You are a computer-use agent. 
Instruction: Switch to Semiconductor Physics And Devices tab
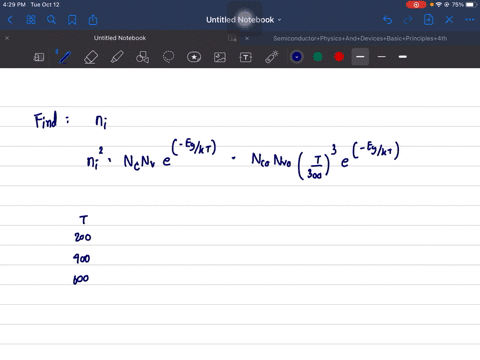(x=360, y=38)
